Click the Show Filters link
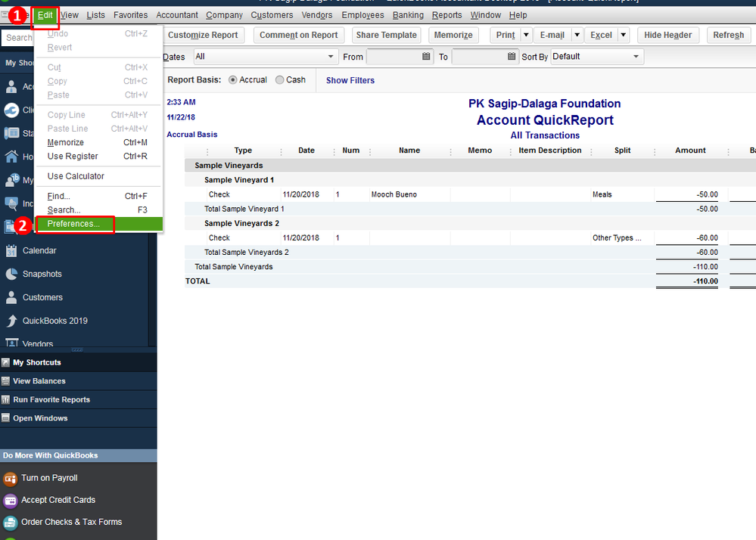 (350, 80)
